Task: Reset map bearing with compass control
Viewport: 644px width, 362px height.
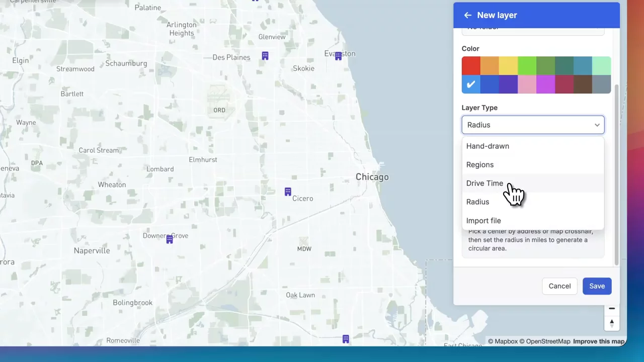Action: point(612,323)
